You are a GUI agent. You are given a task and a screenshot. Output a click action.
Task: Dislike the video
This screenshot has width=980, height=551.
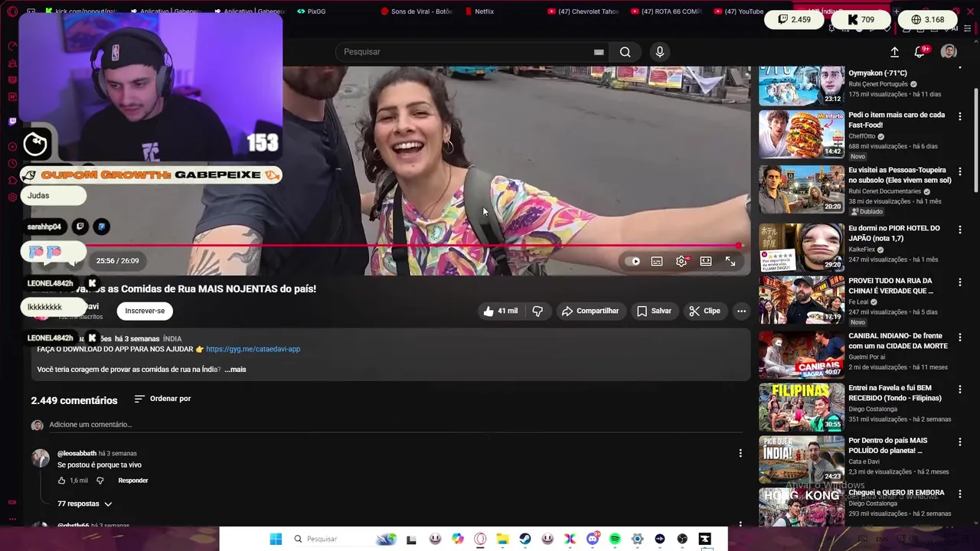coord(537,311)
